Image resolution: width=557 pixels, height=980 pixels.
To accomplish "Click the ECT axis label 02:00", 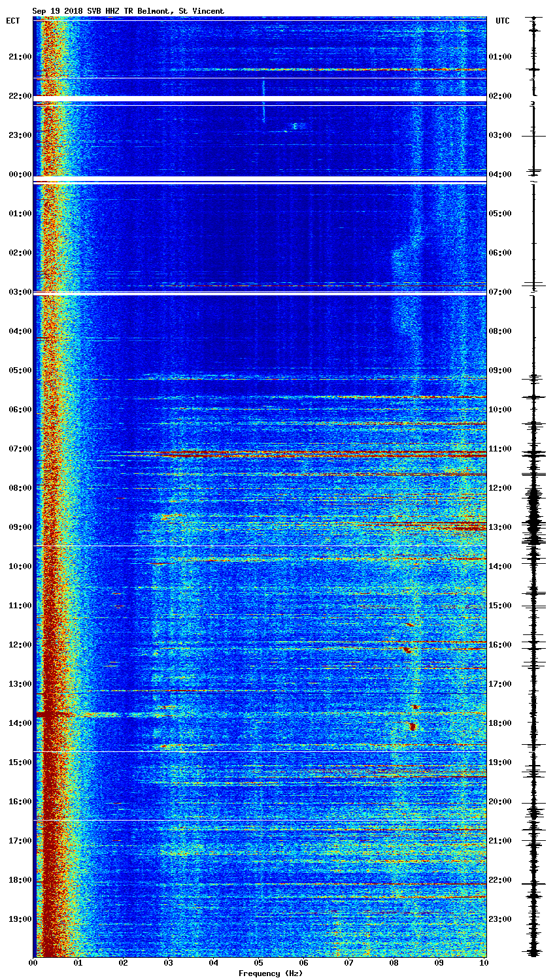I will click(20, 253).
